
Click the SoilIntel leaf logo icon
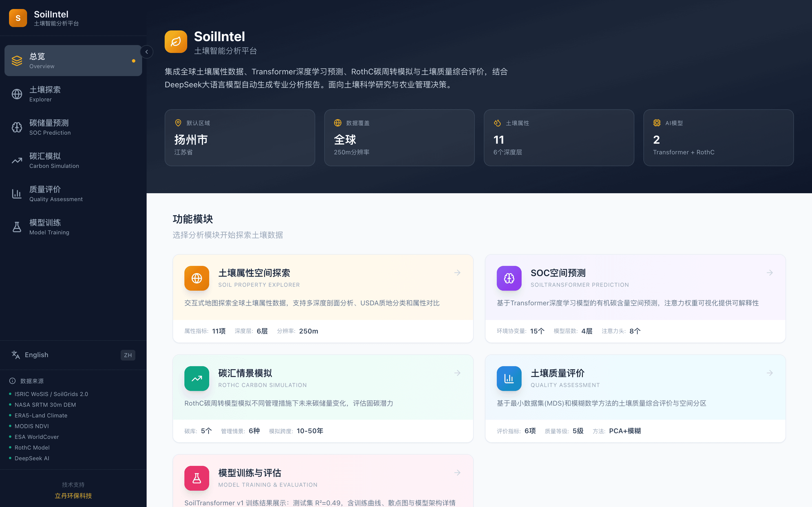[x=176, y=42]
